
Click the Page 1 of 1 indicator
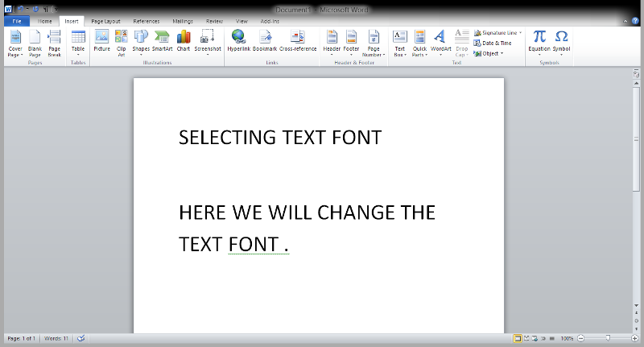click(x=22, y=338)
